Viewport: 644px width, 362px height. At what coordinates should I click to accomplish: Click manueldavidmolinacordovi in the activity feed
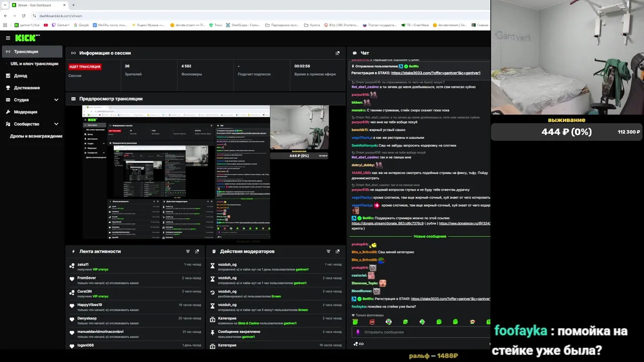point(101,332)
